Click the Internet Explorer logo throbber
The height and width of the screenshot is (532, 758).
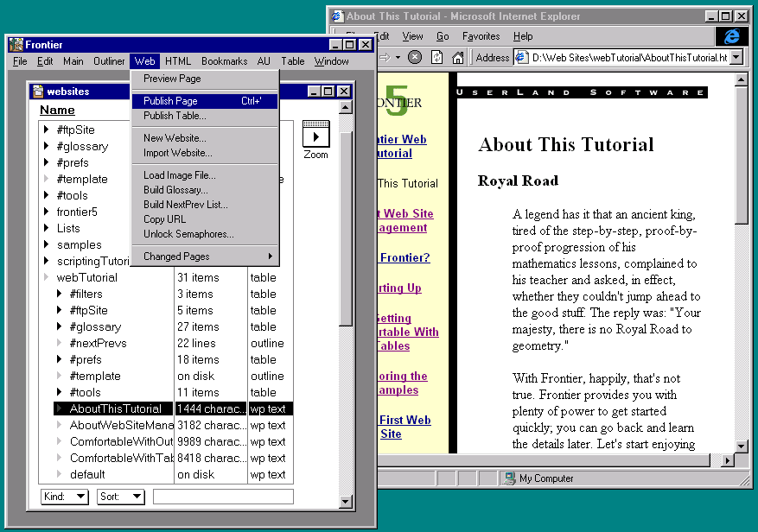pos(732,36)
